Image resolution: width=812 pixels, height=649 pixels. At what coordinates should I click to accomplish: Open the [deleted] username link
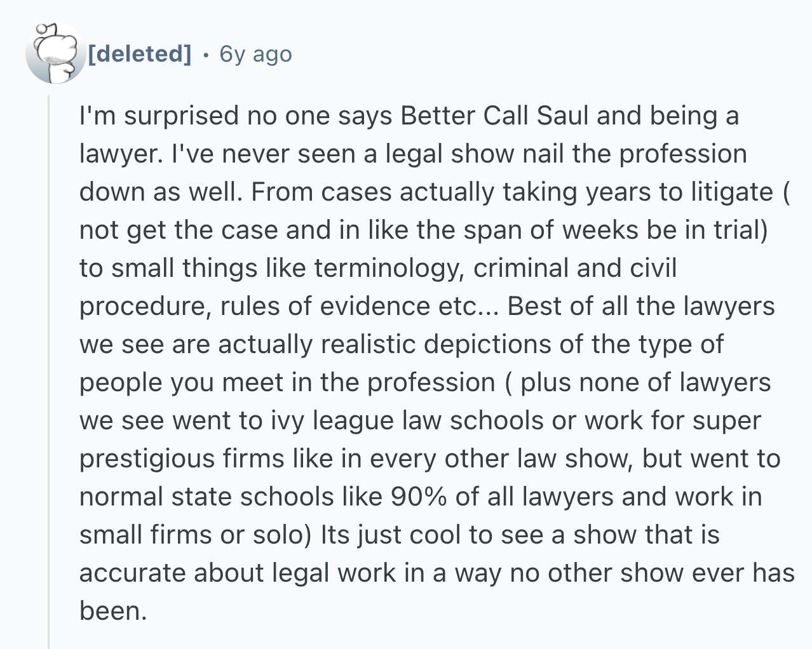coord(139,54)
